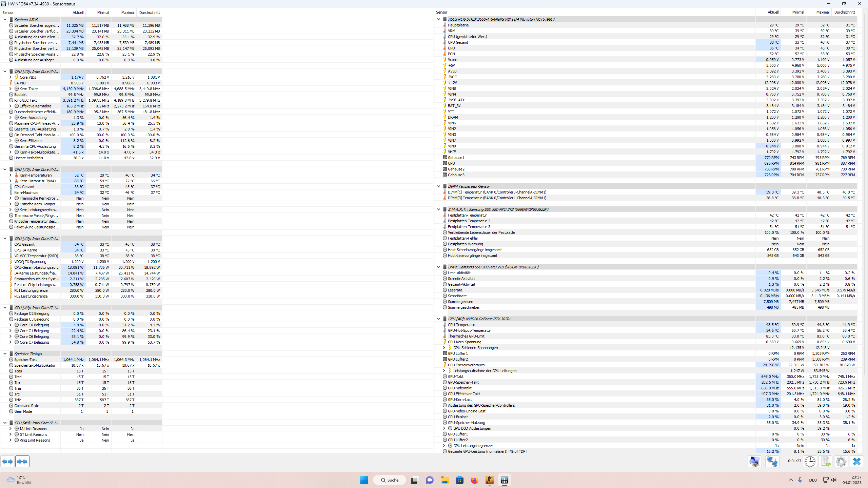Image resolution: width=868 pixels, height=488 pixels.
Task: Expand the Core VIDs row
Action: click(x=10, y=77)
